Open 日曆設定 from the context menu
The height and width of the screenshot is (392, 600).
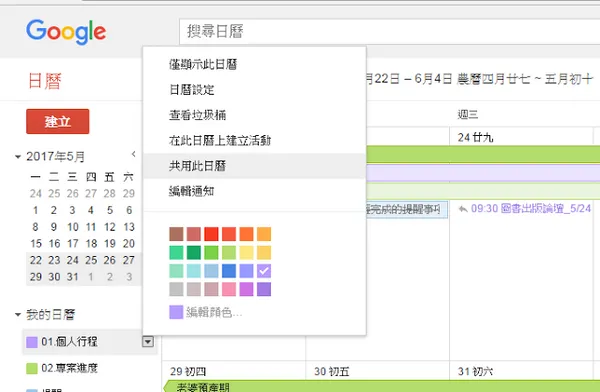pos(254,90)
